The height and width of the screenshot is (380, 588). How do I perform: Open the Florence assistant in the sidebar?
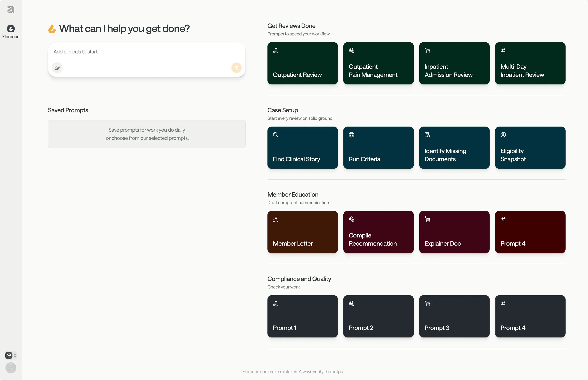[11, 32]
